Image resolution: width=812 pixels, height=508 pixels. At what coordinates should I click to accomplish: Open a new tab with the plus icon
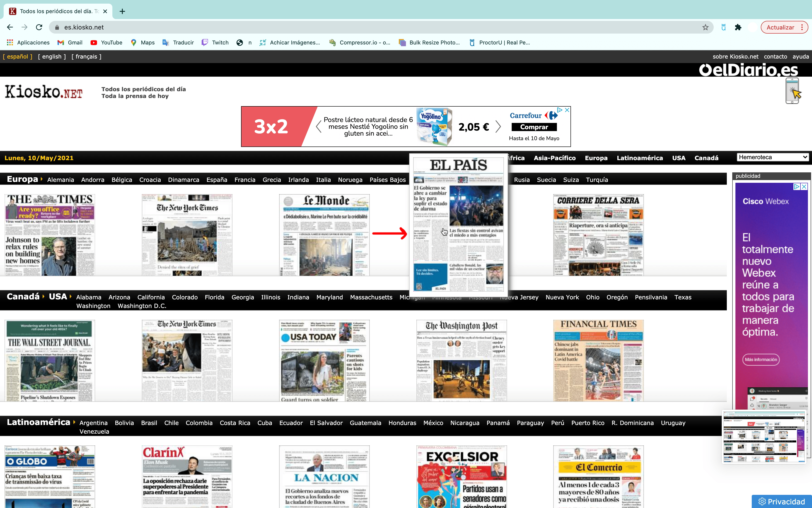(x=123, y=11)
